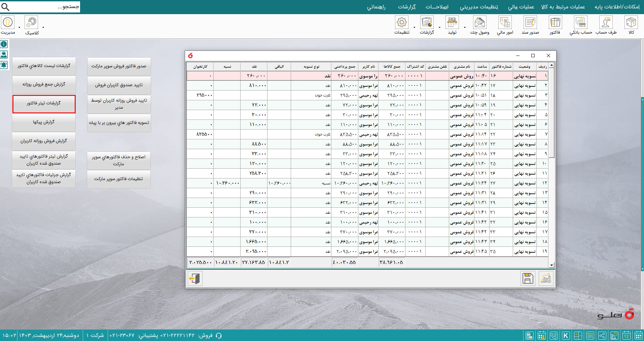
Task: Expand the dropdown arrow next to تولید
Action: (465, 27)
